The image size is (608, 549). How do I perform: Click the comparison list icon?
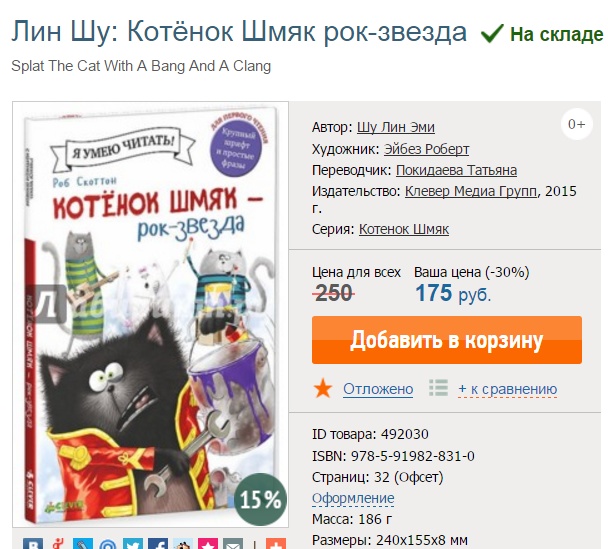click(439, 388)
